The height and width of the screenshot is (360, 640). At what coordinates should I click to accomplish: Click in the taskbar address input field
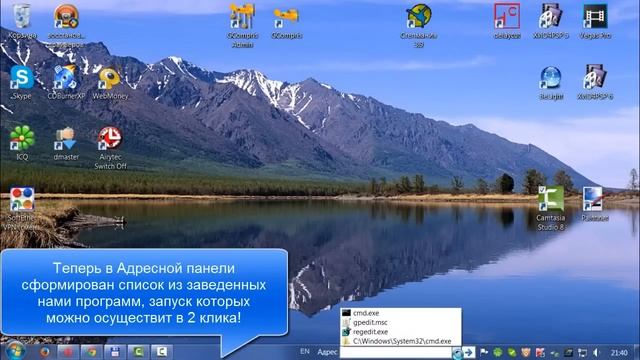point(396,352)
